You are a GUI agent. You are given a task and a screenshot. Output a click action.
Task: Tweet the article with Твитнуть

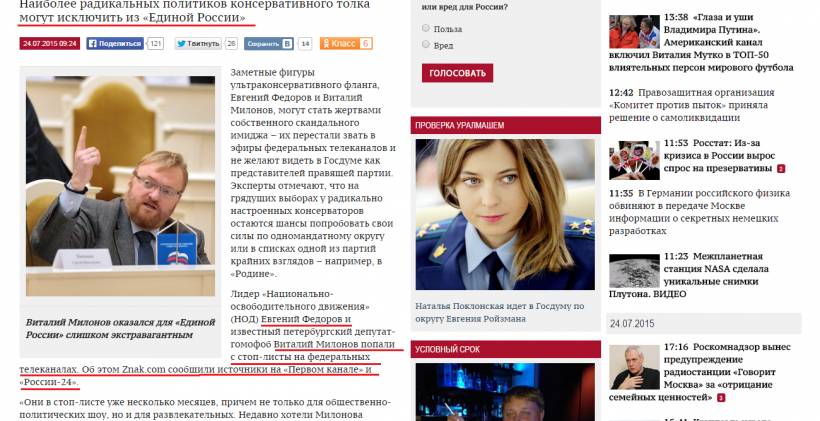click(198, 43)
